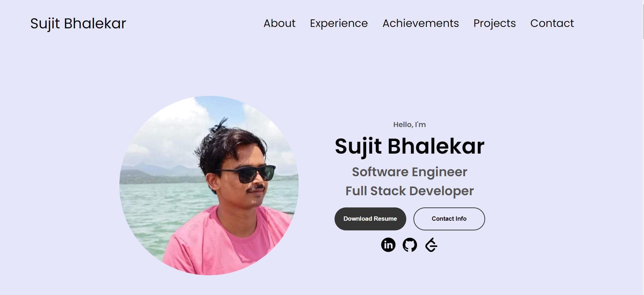Navigate to the Experience section
The height and width of the screenshot is (295, 644).
click(x=339, y=23)
